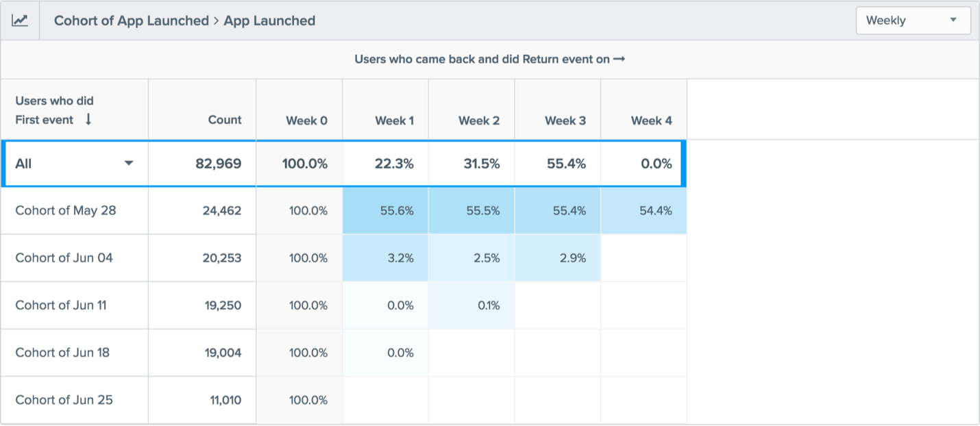980x426 pixels.
Task: Click the line chart icon
Action: click(x=20, y=21)
